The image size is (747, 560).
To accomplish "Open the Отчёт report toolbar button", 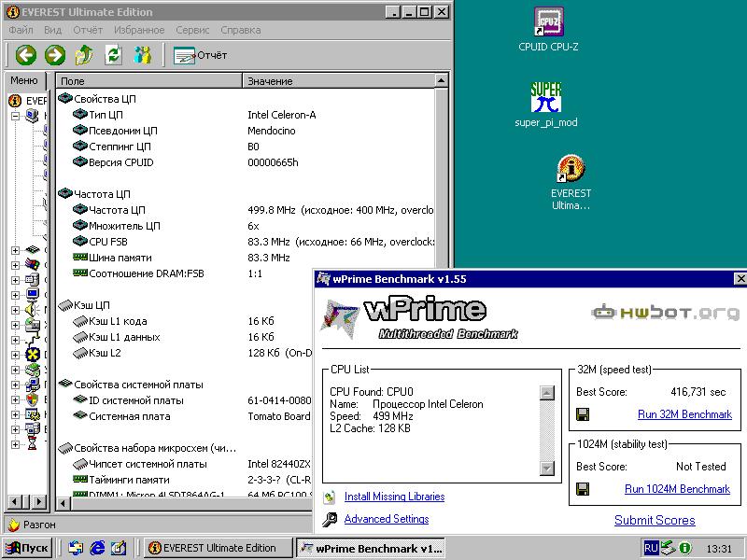I will pyautogui.click(x=200, y=55).
